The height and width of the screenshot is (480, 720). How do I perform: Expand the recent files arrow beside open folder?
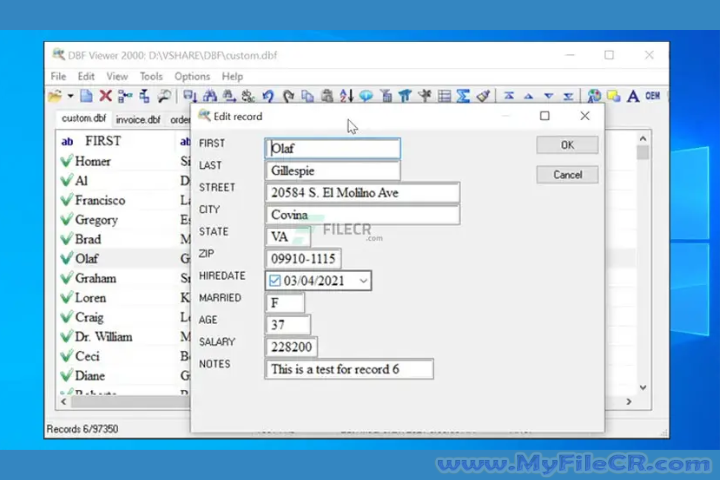(70, 96)
